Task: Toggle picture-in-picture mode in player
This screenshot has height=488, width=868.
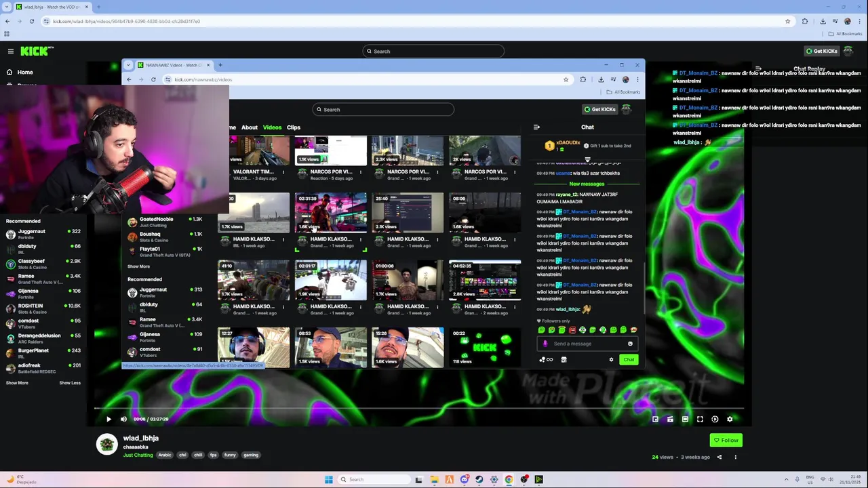Action: pos(655,419)
